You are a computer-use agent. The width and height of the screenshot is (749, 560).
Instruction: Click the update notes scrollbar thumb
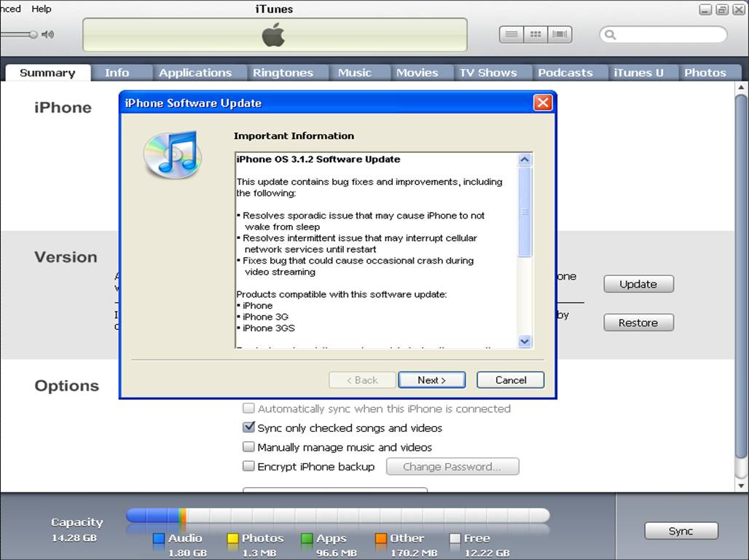pyautogui.click(x=525, y=211)
